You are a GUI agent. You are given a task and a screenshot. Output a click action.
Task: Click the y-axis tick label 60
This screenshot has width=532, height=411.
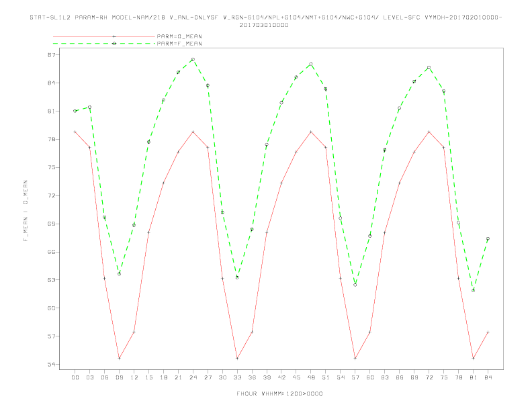point(52,308)
